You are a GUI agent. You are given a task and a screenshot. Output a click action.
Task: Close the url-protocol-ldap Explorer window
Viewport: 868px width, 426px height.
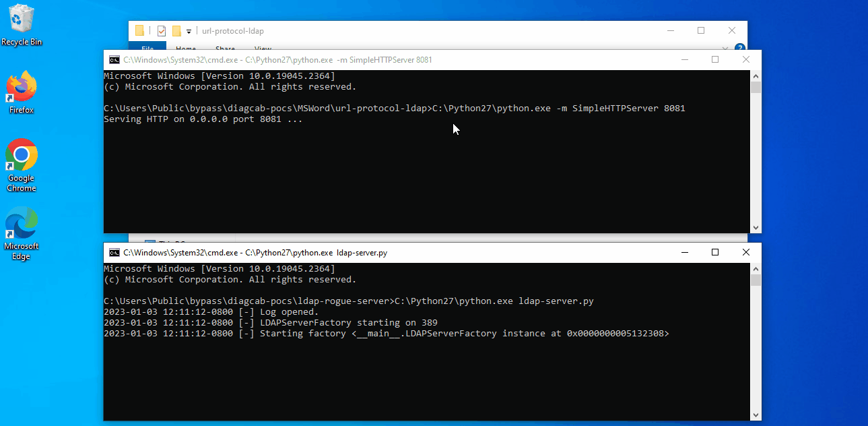tap(732, 30)
